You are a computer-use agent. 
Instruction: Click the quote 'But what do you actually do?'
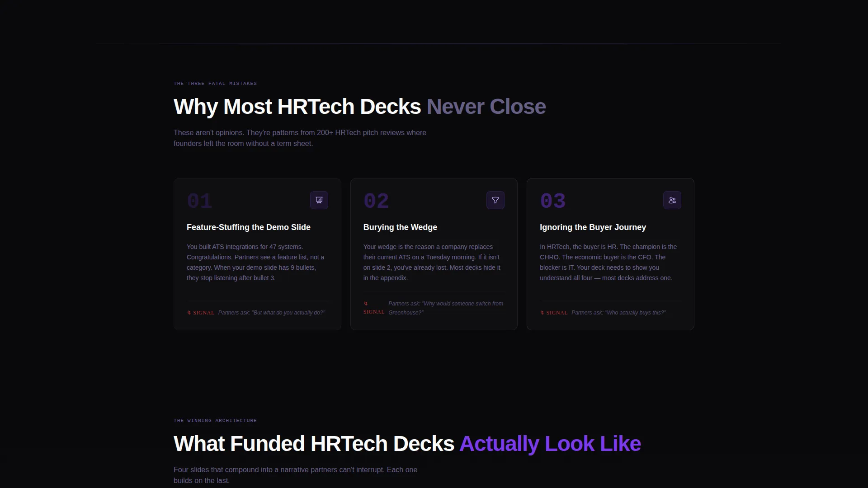pos(272,313)
